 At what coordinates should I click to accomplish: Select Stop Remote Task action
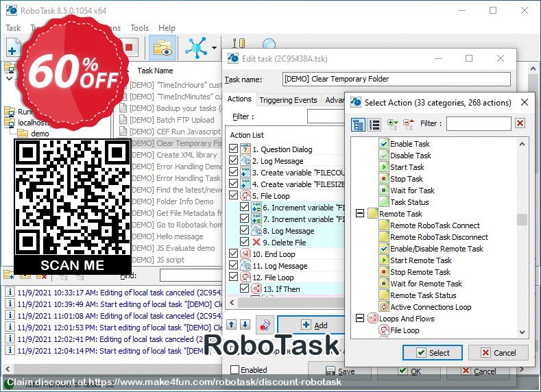click(x=420, y=272)
